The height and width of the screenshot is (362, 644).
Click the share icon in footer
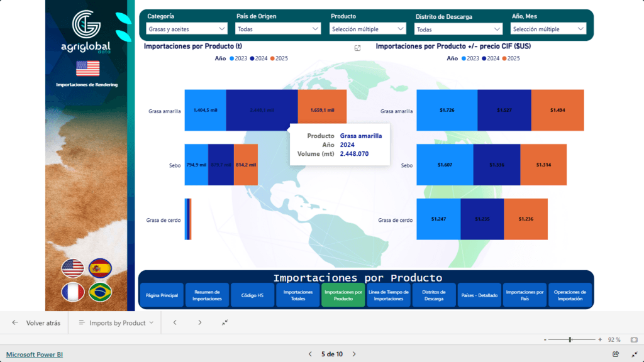pyautogui.click(x=616, y=354)
